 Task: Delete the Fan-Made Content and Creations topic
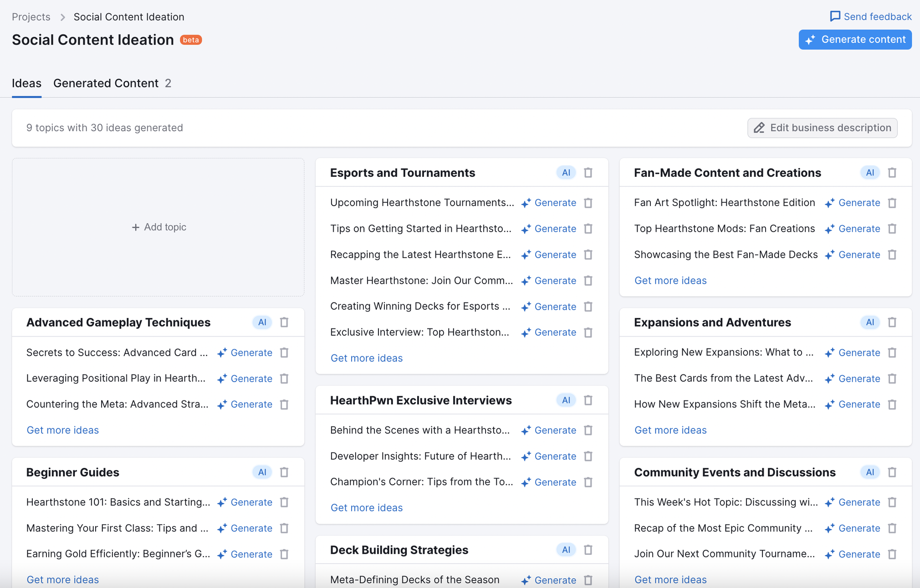pos(892,173)
